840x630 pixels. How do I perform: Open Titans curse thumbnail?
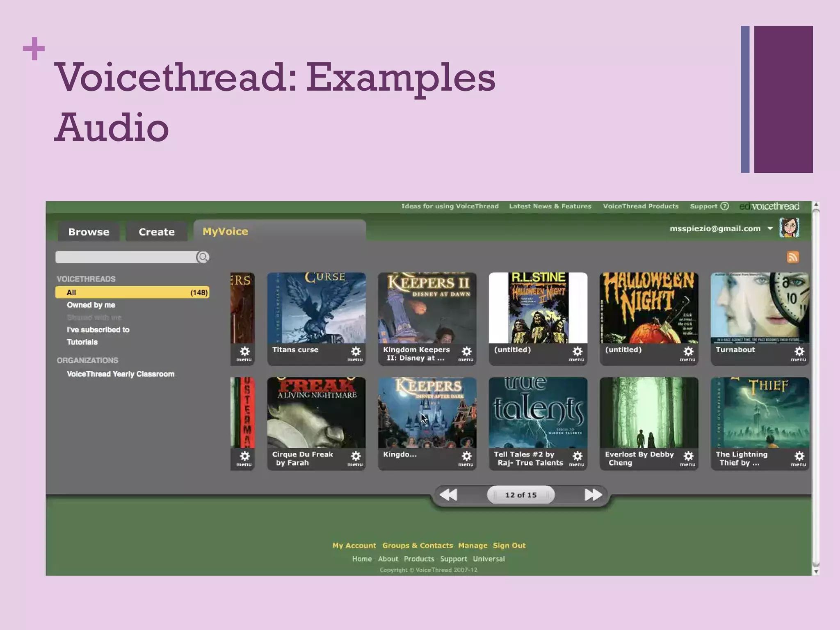coord(316,308)
